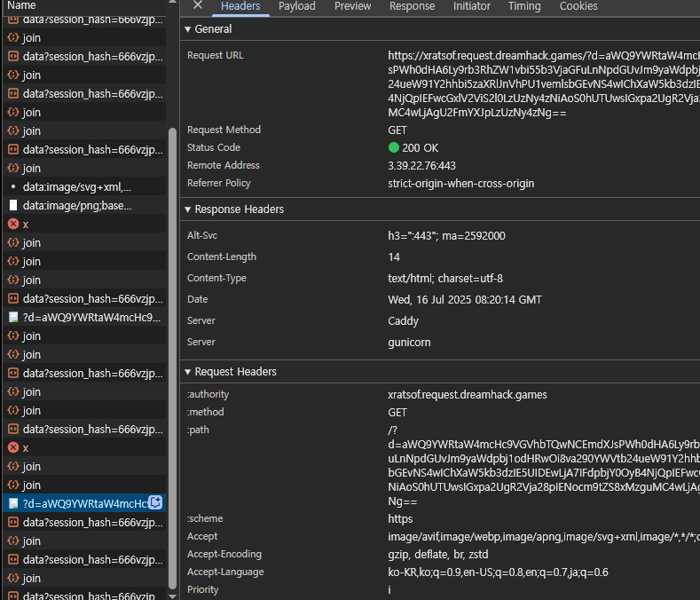Click the ko-KR,ko;q=0.9 language value

tap(498, 572)
